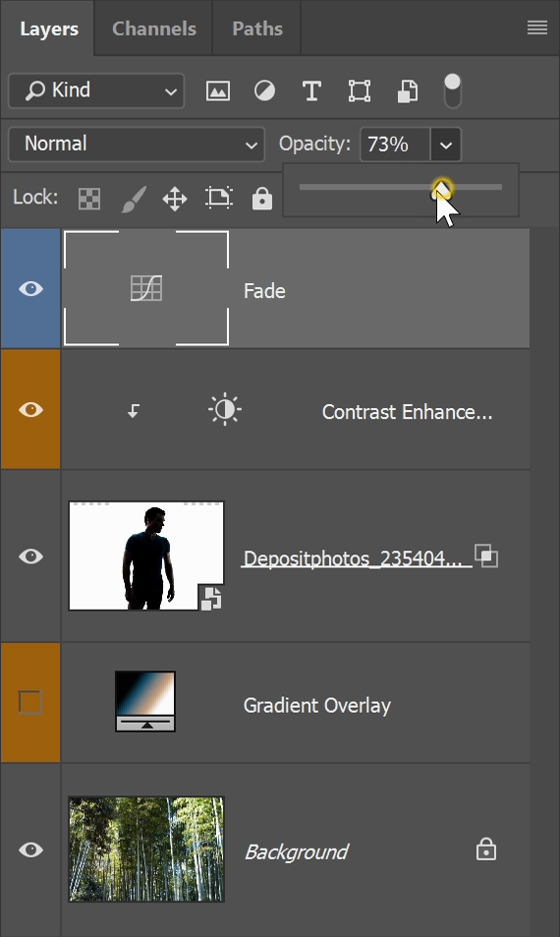Open the Normal blend mode dropdown
This screenshot has height=937, width=560.
(x=137, y=144)
